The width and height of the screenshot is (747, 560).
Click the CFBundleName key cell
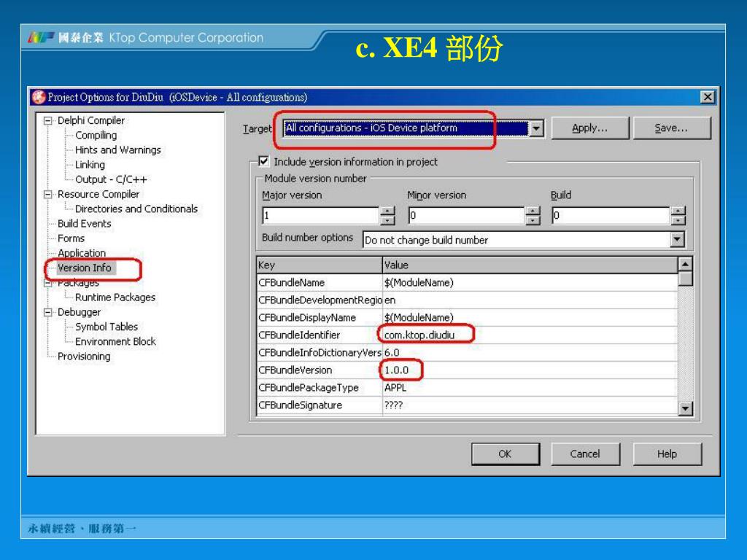pyautogui.click(x=320, y=283)
